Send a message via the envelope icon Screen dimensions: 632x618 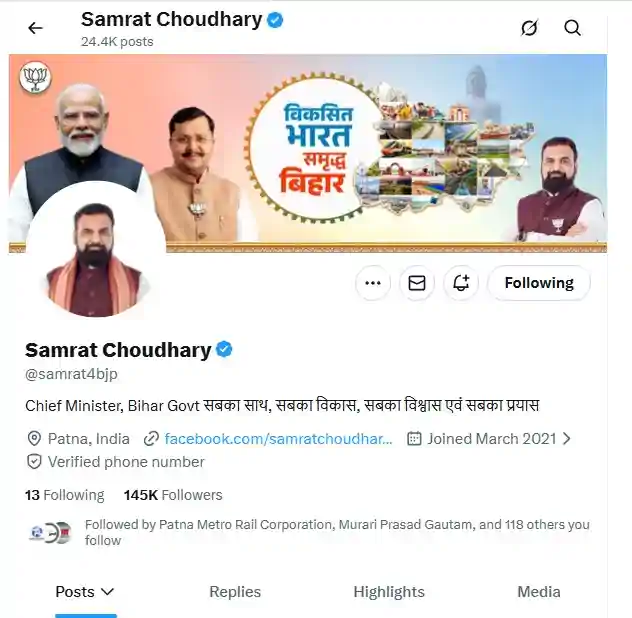tap(417, 283)
